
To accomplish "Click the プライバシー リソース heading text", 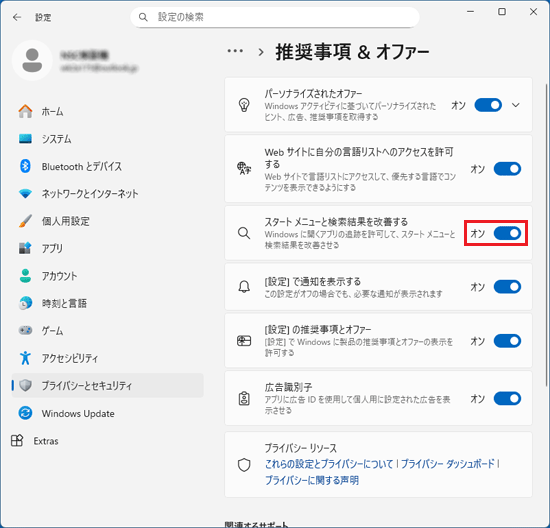I will pos(301,448).
